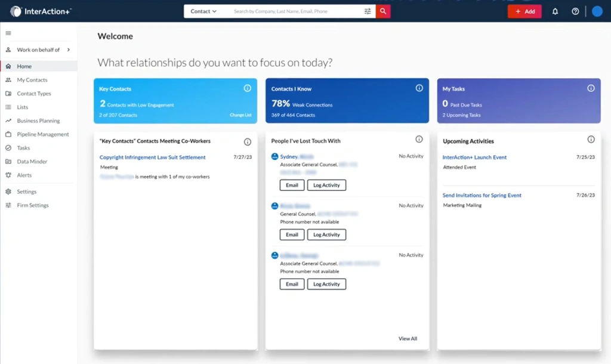
Task: Open Sydney's contact name link
Action: [x=297, y=156]
